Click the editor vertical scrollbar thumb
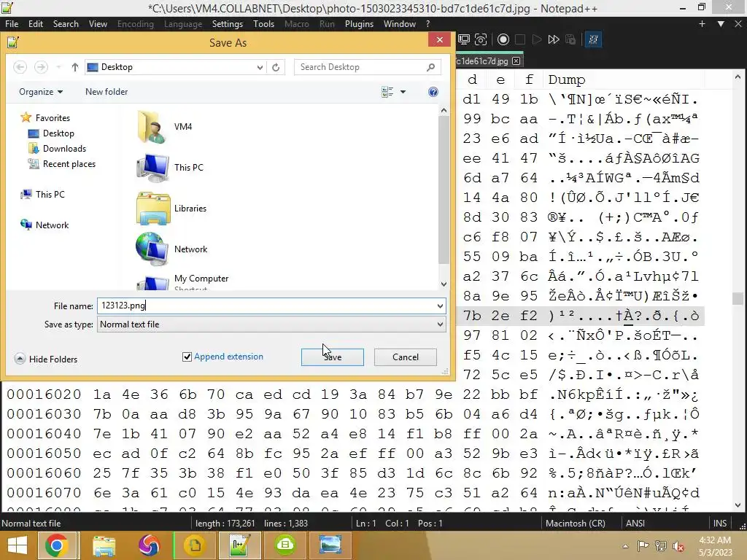Image resolution: width=747 pixels, height=560 pixels. [738, 298]
